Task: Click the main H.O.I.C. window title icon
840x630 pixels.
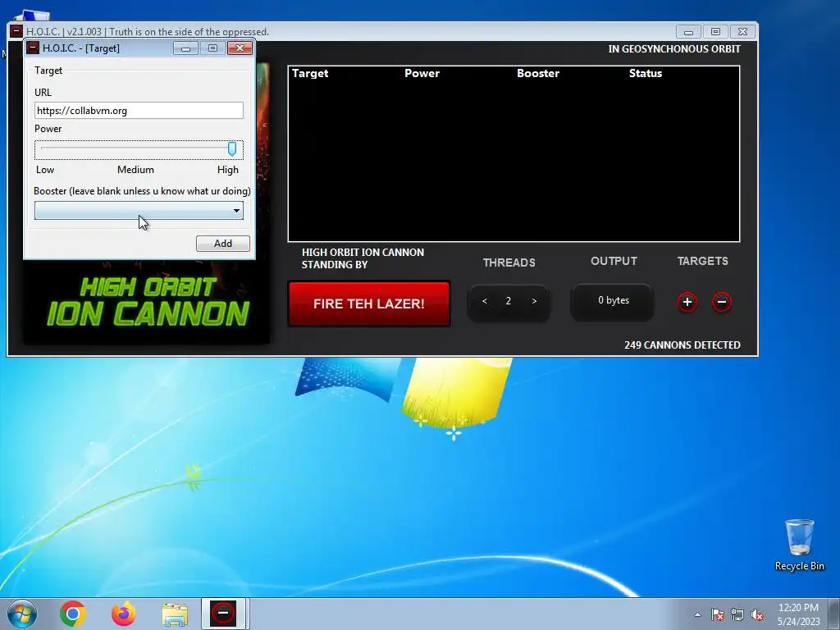Action: (16, 31)
